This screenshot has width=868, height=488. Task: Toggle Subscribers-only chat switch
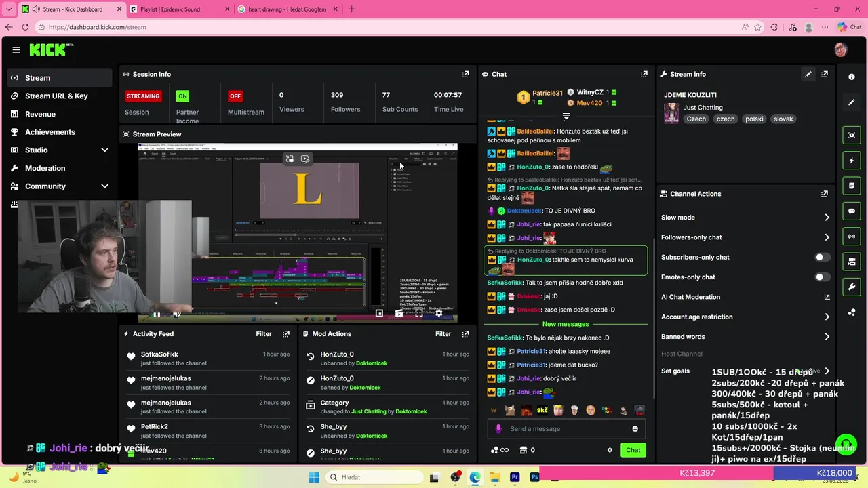tap(822, 257)
